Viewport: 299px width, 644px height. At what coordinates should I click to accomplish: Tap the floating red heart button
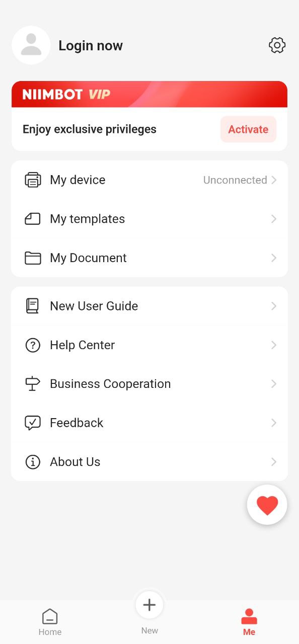[267, 505]
